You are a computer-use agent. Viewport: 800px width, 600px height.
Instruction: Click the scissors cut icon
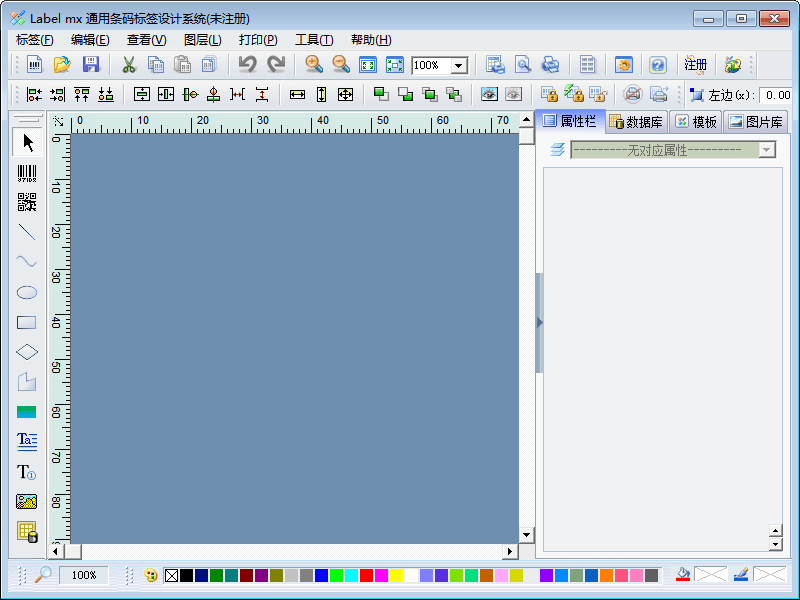[128, 65]
